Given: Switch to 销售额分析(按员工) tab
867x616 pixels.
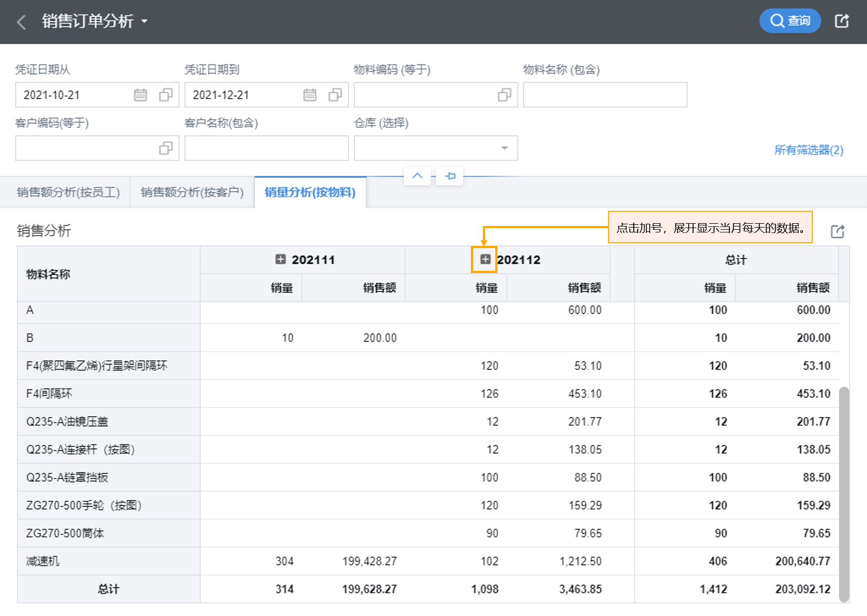Looking at the screenshot, I should click(68, 192).
